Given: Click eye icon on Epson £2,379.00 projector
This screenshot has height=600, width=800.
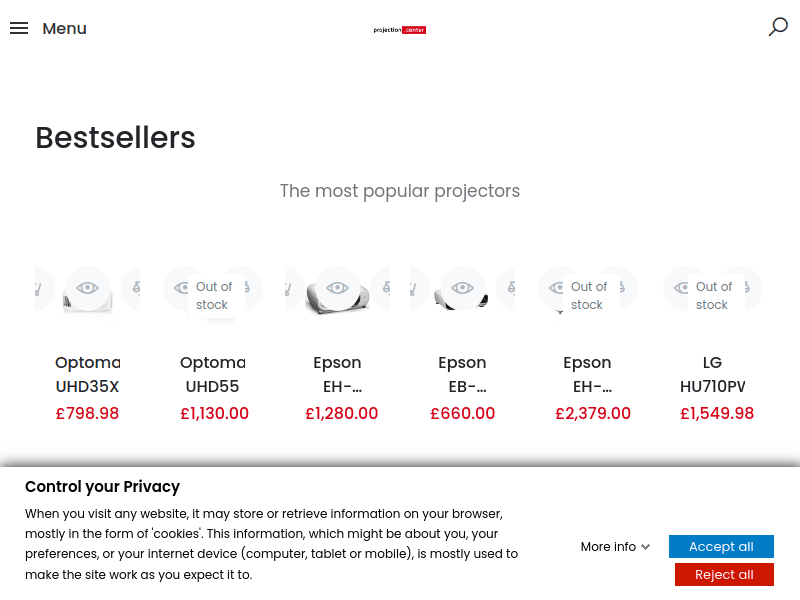Looking at the screenshot, I should [x=558, y=288].
